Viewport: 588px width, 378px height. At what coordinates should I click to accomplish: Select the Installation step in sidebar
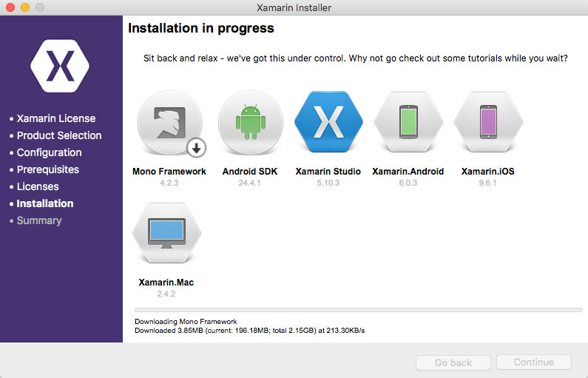(x=45, y=203)
